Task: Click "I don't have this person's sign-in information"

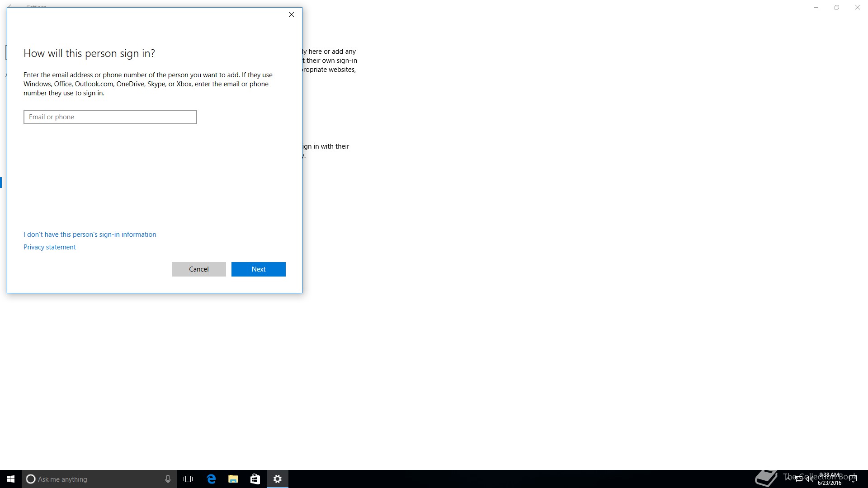Action: (x=90, y=235)
